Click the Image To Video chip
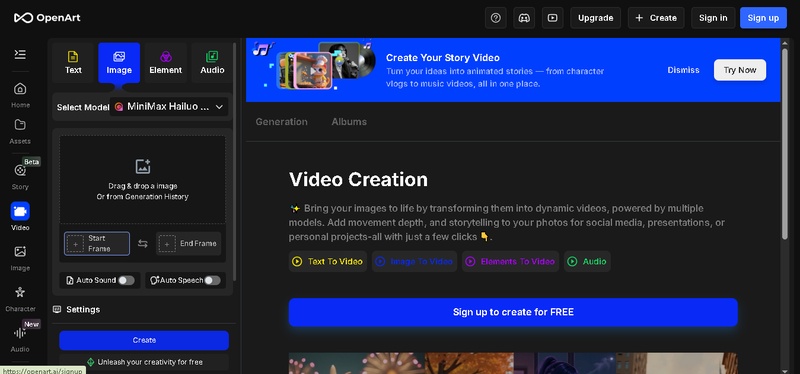Screen dimensions: 800x374 coord(414,261)
